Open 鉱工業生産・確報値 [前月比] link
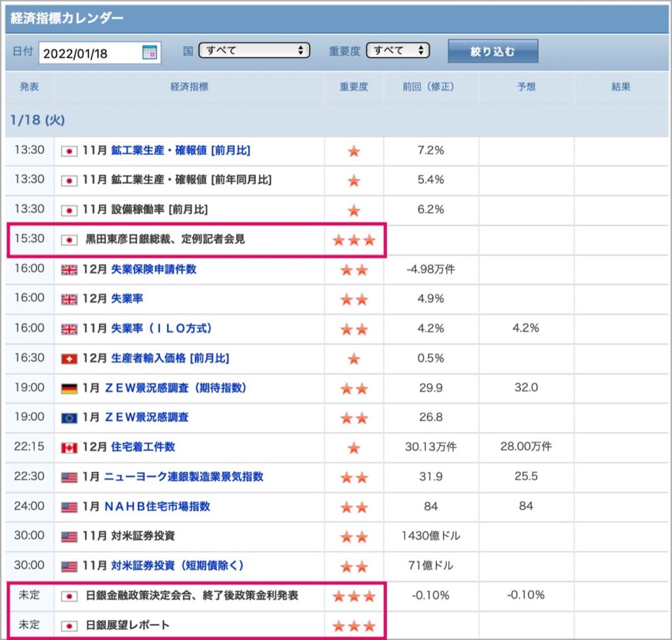 (x=180, y=150)
